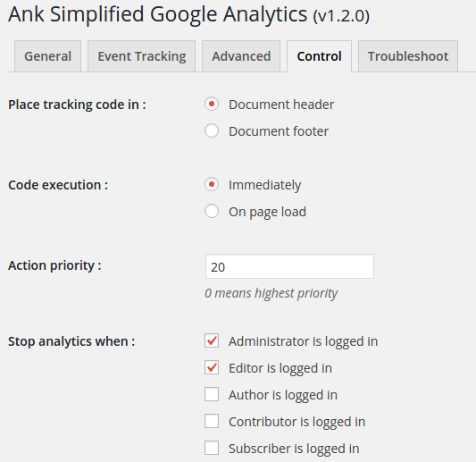The width and height of the screenshot is (476, 462).
Task: Select the Immediately radio button
Action: (x=212, y=184)
